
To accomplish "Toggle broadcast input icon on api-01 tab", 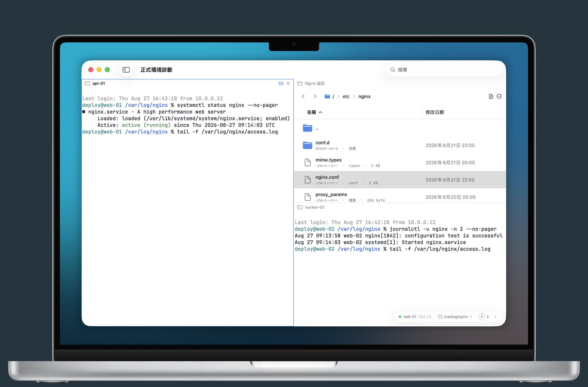I will tap(281, 84).
